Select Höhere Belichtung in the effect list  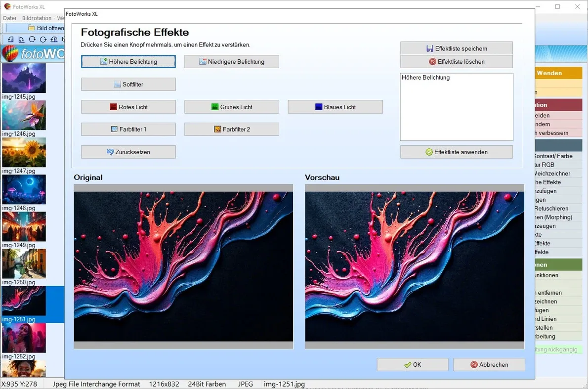point(425,78)
